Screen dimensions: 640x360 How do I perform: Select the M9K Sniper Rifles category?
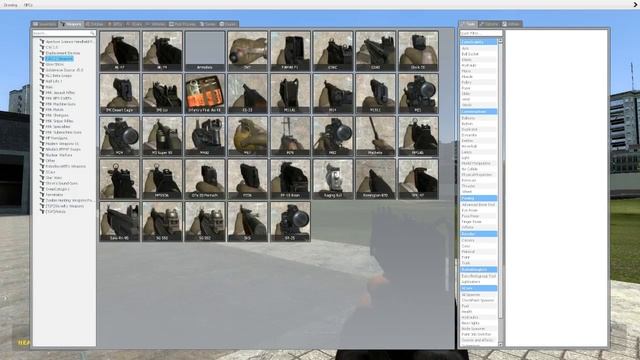[x=60, y=121]
